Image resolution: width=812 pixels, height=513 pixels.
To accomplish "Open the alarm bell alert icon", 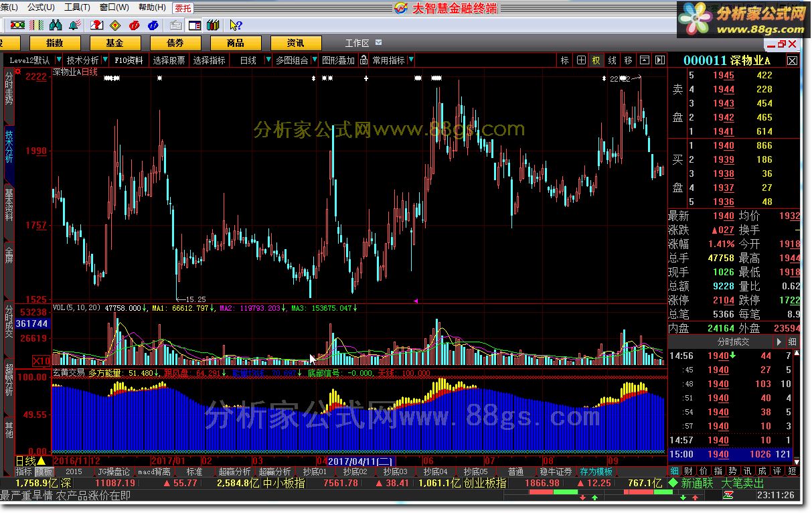I will click(75, 25).
